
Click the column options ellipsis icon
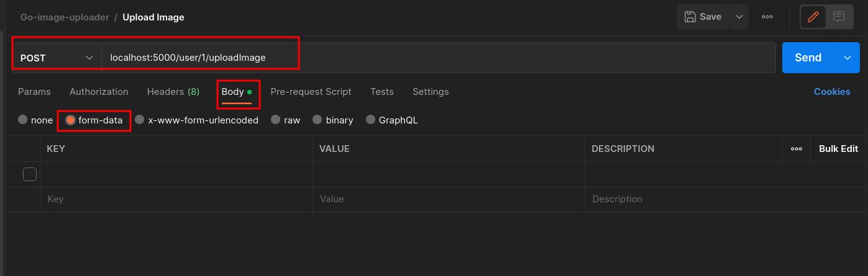click(796, 149)
